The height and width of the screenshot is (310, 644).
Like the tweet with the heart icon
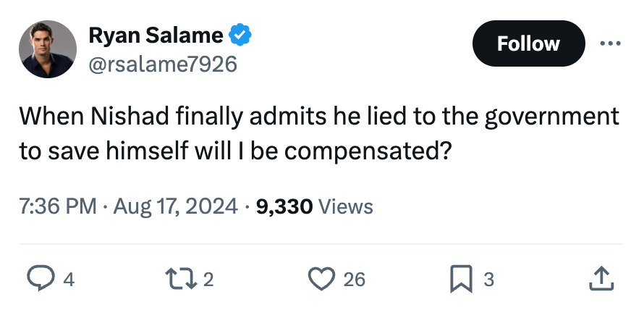[322, 279]
